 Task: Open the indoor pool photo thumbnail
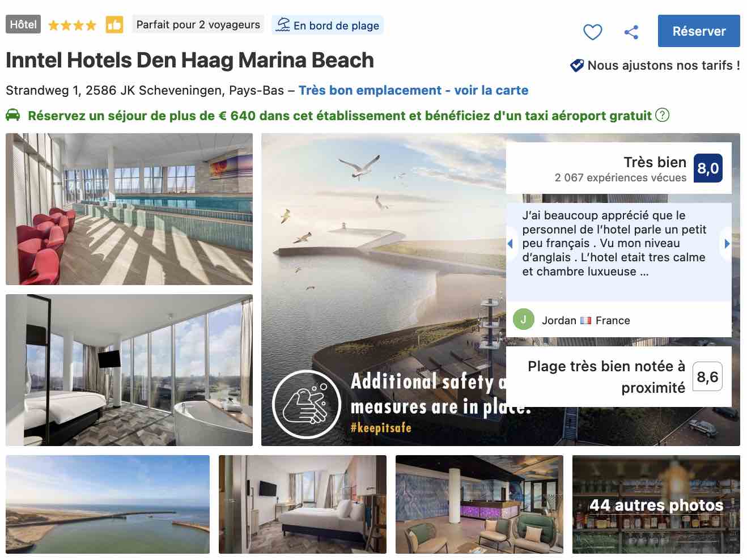coord(129,209)
